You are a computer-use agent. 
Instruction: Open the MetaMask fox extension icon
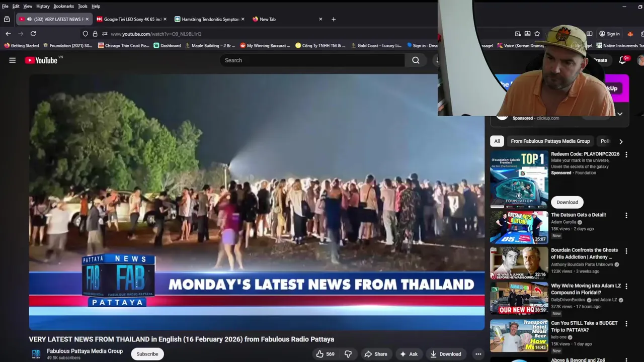tap(630, 34)
